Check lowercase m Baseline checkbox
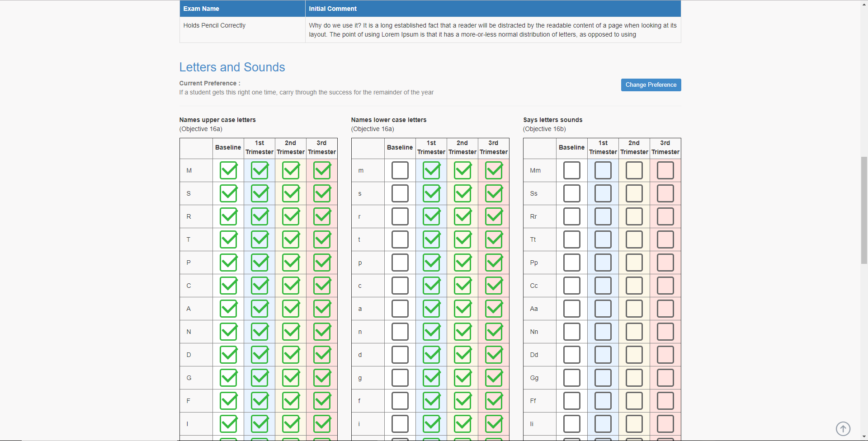The width and height of the screenshot is (868, 441). tap(400, 170)
